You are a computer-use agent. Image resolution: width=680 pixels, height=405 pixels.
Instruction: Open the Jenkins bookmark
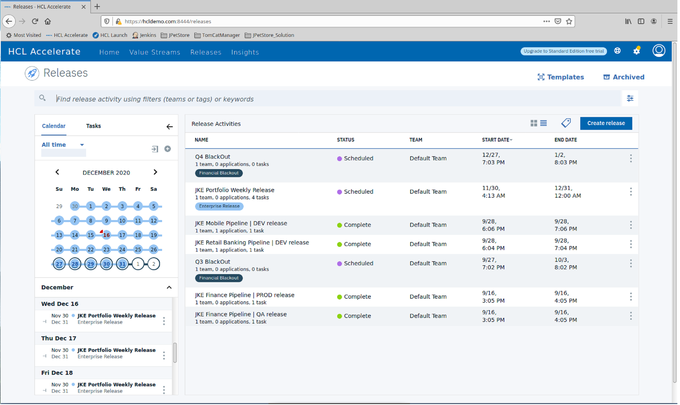144,35
